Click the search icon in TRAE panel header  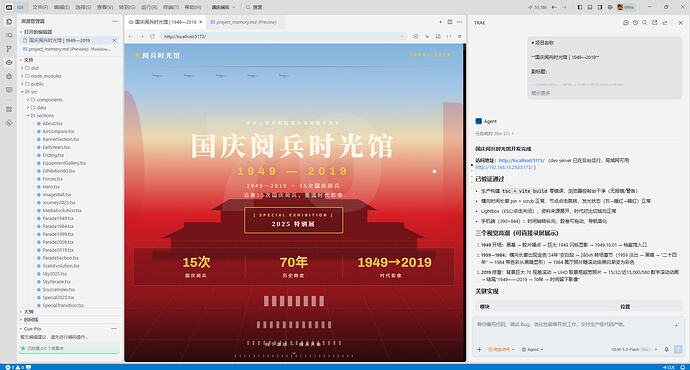click(645, 22)
